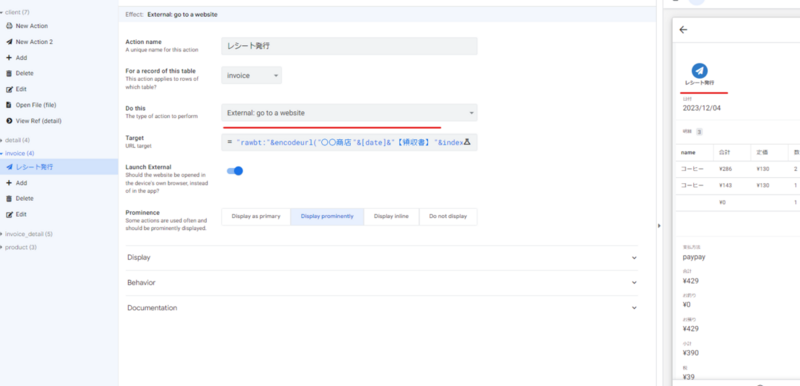Image resolution: width=800 pixels, height=386 pixels.
Task: Click the plus icon of invoice Add
Action: (9, 183)
